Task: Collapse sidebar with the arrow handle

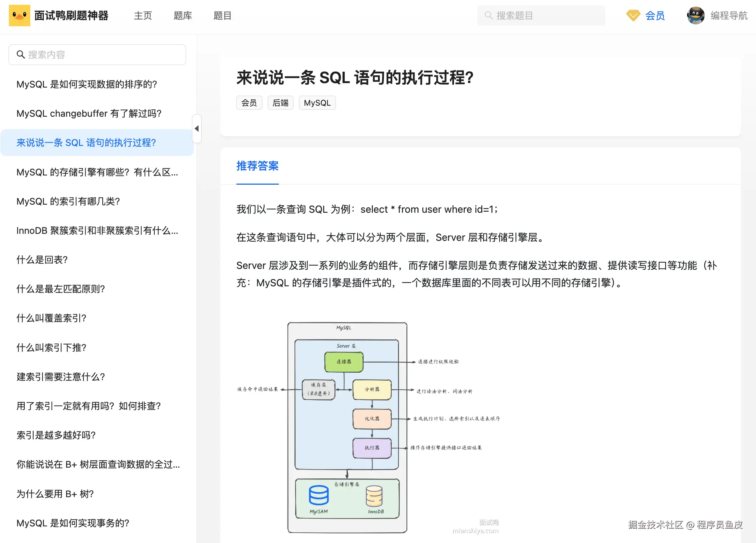Action: [197, 129]
